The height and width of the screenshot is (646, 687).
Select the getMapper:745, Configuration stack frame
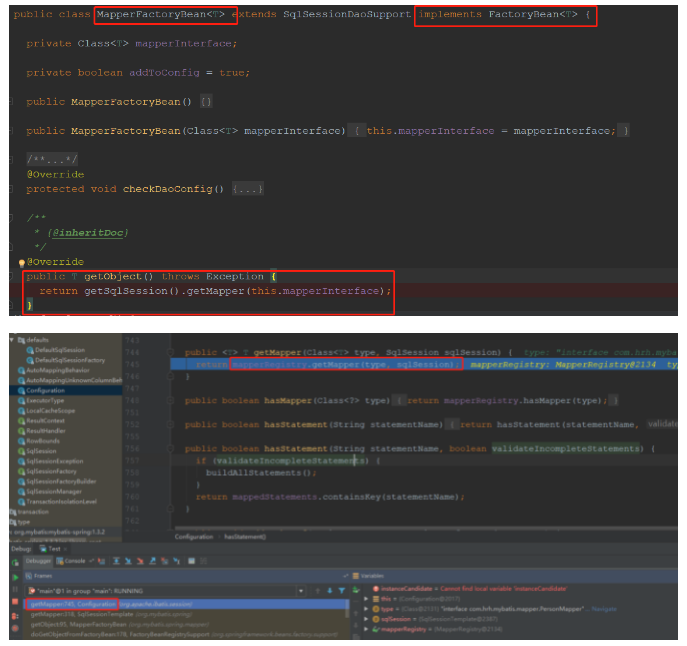pos(74,605)
